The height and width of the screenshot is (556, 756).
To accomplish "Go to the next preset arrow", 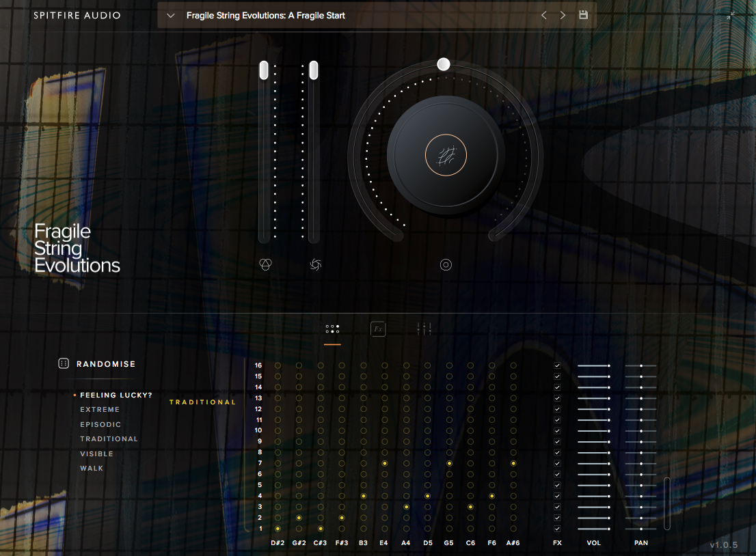I will (x=563, y=15).
